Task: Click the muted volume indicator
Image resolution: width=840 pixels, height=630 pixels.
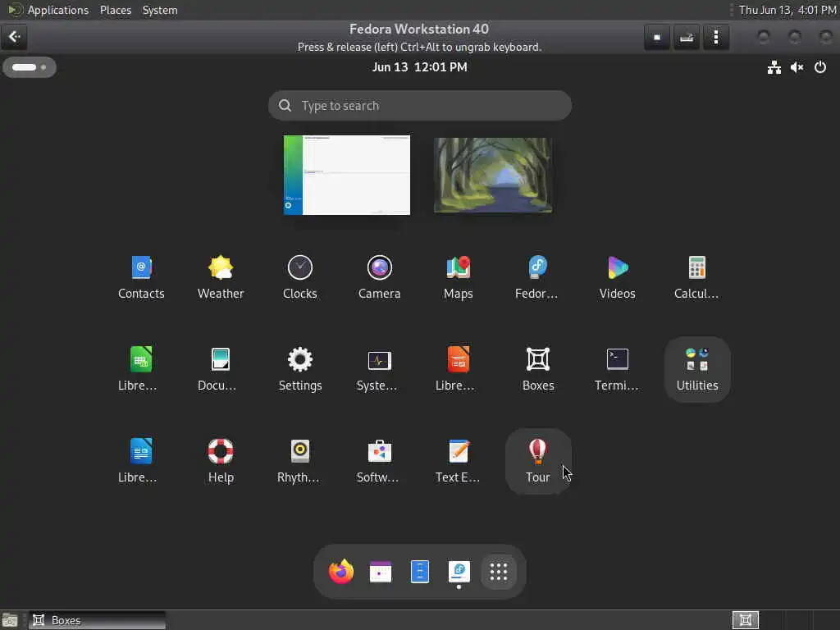Action: click(x=797, y=67)
